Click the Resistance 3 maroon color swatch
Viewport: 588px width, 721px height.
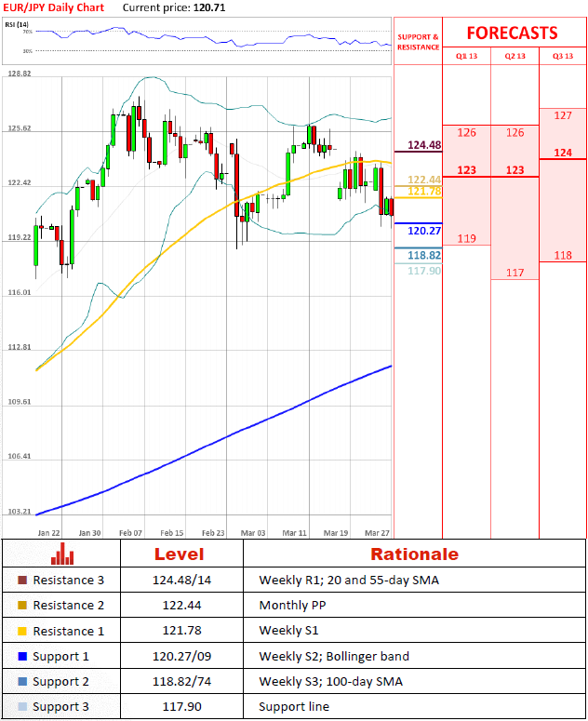[x=22, y=580]
